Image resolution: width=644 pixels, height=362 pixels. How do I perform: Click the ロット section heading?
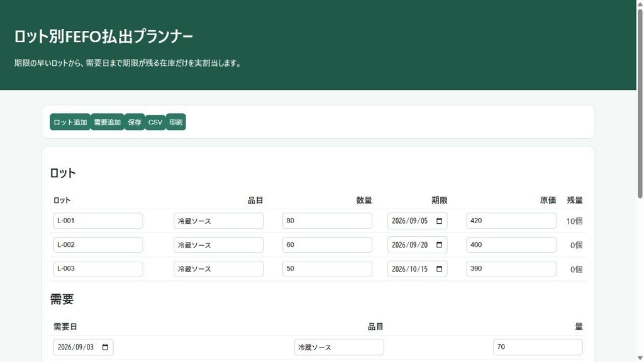(x=63, y=173)
